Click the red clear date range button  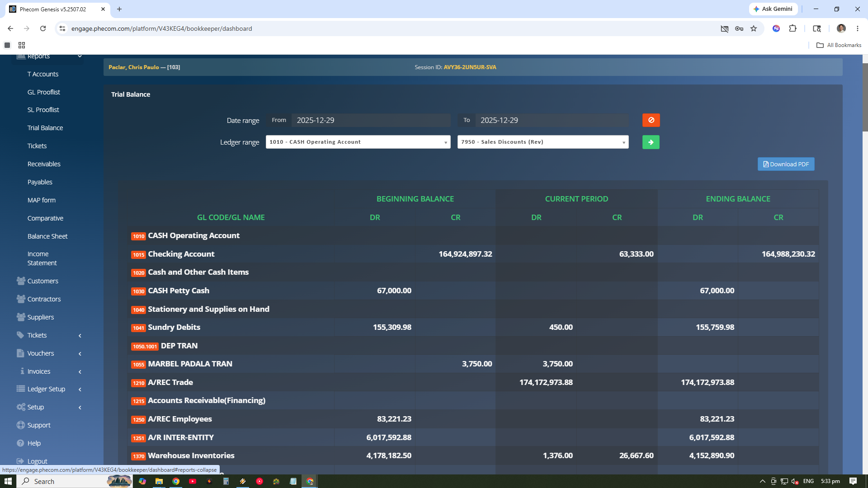click(651, 120)
